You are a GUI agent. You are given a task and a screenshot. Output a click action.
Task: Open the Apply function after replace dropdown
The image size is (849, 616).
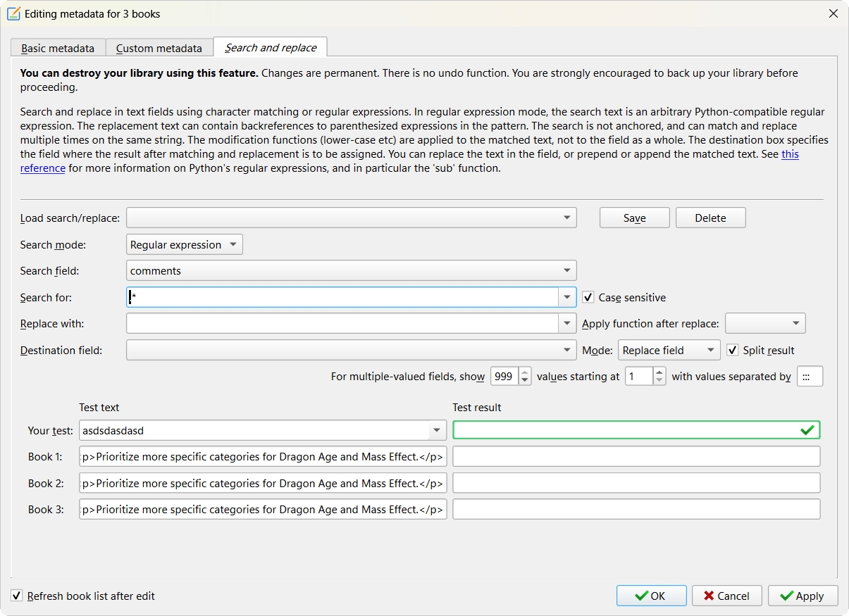[765, 324]
